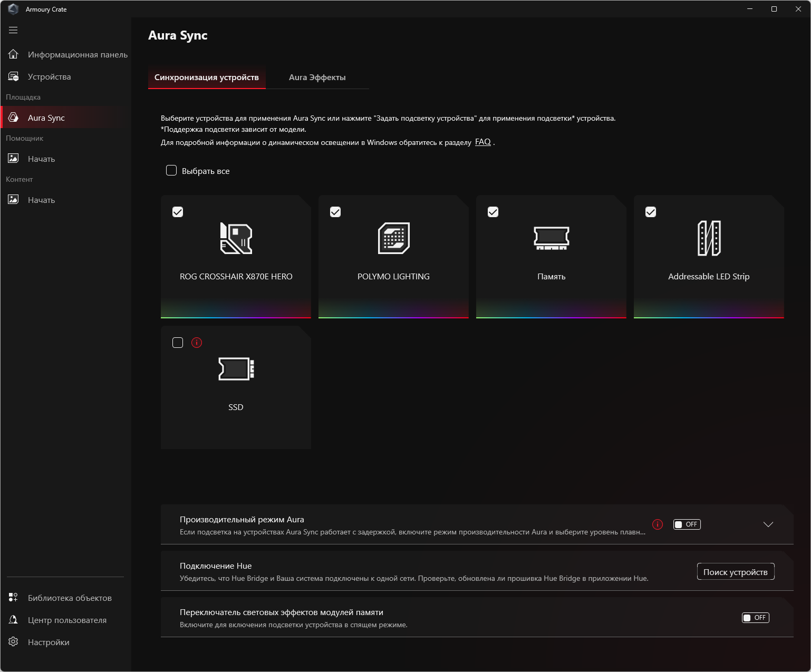This screenshot has height=672, width=811.
Task: Turn on memory module light effects toggle
Action: pyautogui.click(x=756, y=618)
